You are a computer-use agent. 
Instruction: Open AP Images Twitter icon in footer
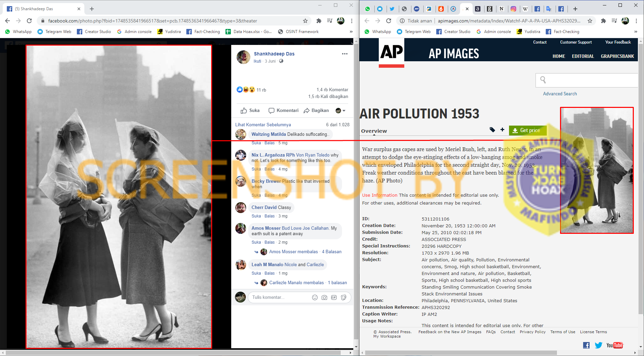tap(598, 345)
